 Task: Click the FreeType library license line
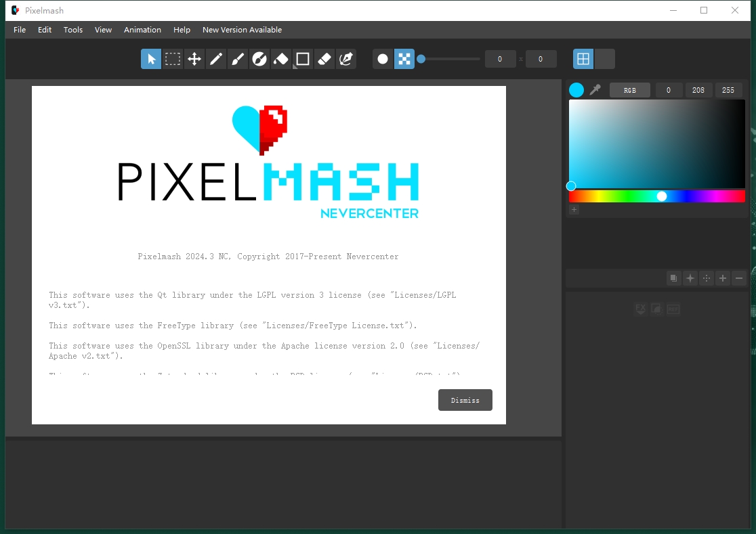click(232, 326)
